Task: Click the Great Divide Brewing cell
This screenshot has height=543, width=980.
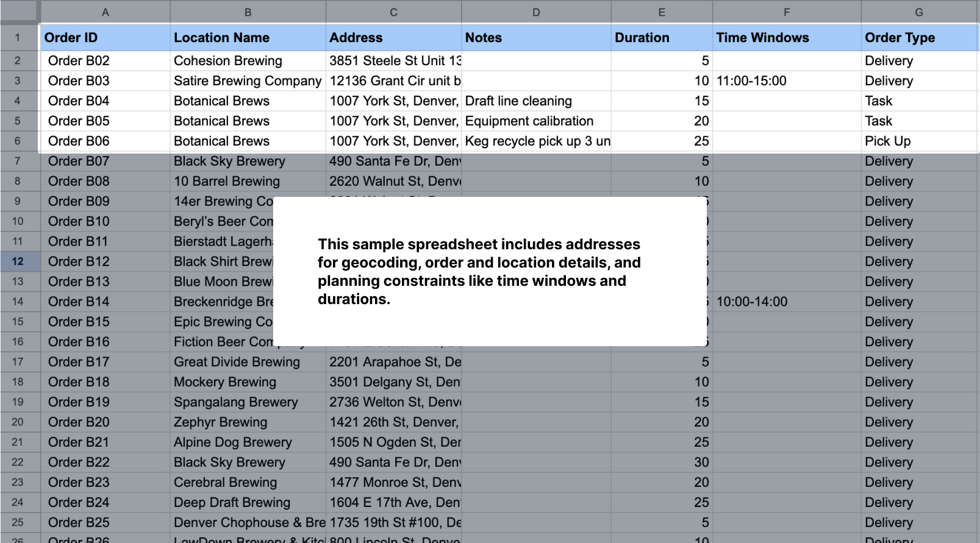Action: pyautogui.click(x=248, y=362)
